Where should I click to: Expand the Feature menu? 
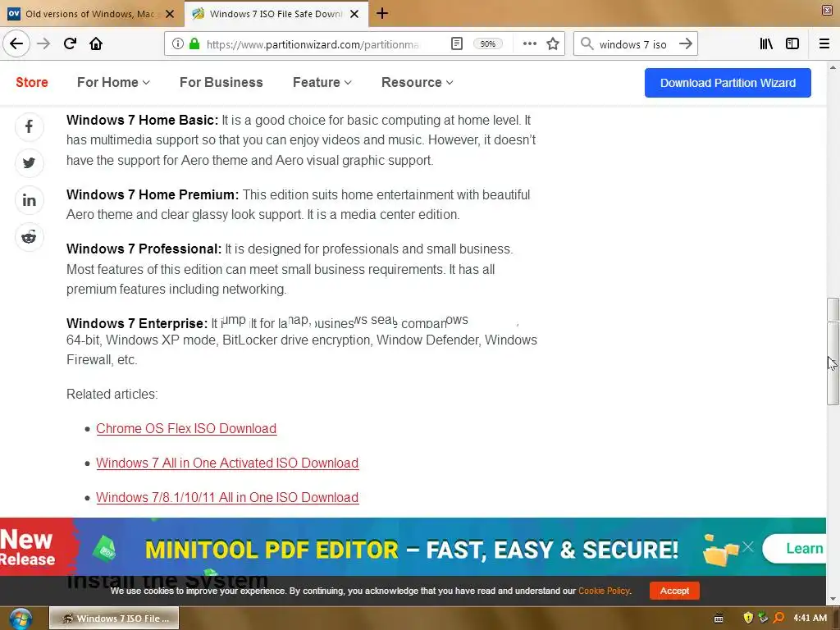coord(322,83)
